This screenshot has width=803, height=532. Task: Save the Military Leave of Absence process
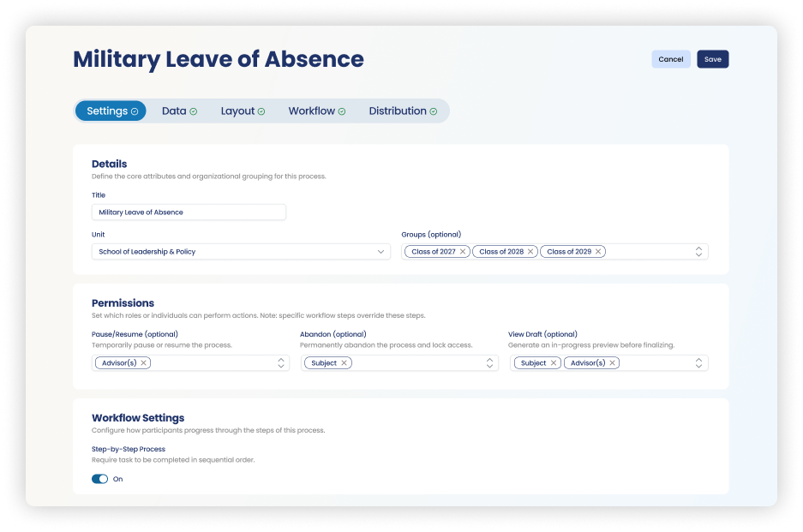click(x=712, y=59)
